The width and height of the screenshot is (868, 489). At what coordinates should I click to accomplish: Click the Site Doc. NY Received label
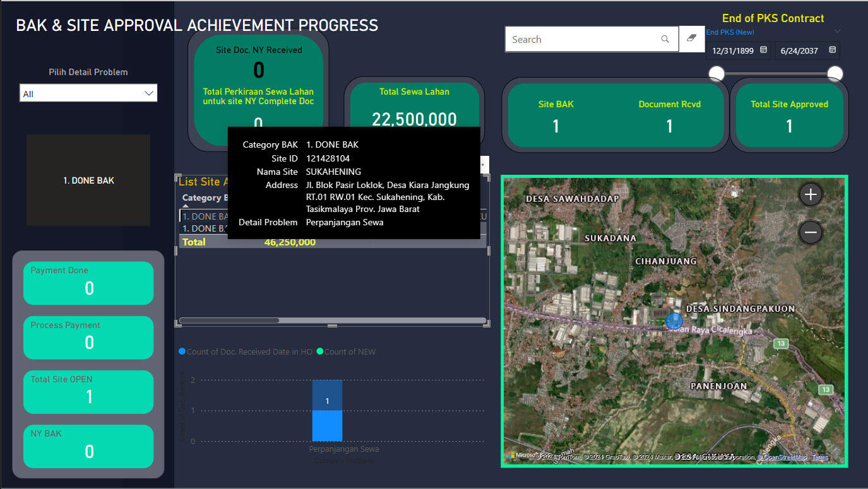pos(259,50)
